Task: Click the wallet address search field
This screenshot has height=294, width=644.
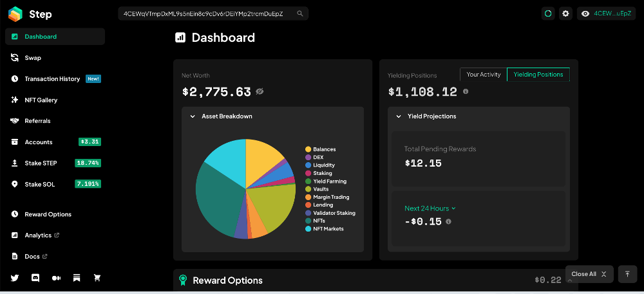Action: coord(213,14)
